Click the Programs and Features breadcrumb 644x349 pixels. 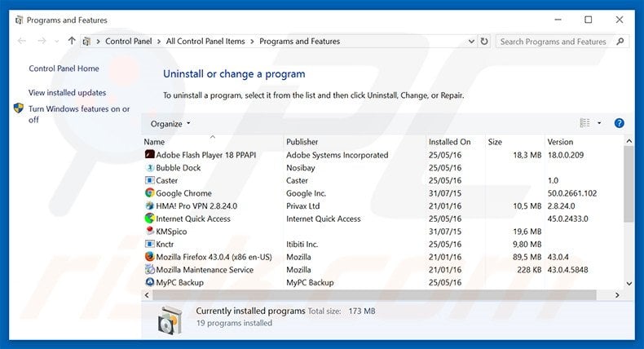tap(299, 41)
